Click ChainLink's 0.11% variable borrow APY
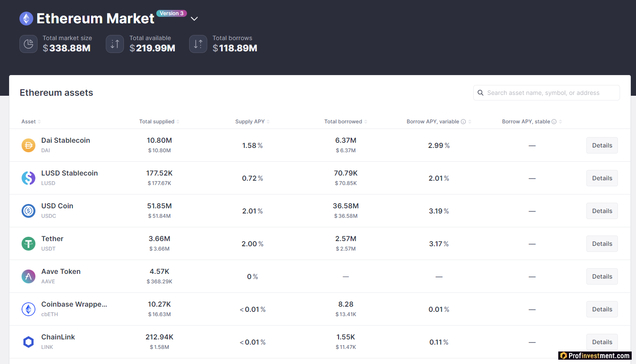The height and width of the screenshot is (364, 636). (x=439, y=342)
